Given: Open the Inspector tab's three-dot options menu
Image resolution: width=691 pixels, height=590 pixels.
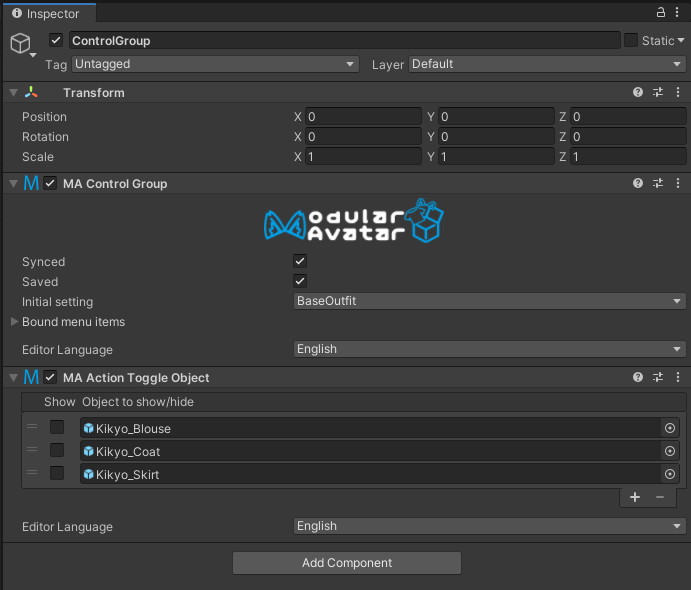Looking at the screenshot, I should tap(677, 12).
